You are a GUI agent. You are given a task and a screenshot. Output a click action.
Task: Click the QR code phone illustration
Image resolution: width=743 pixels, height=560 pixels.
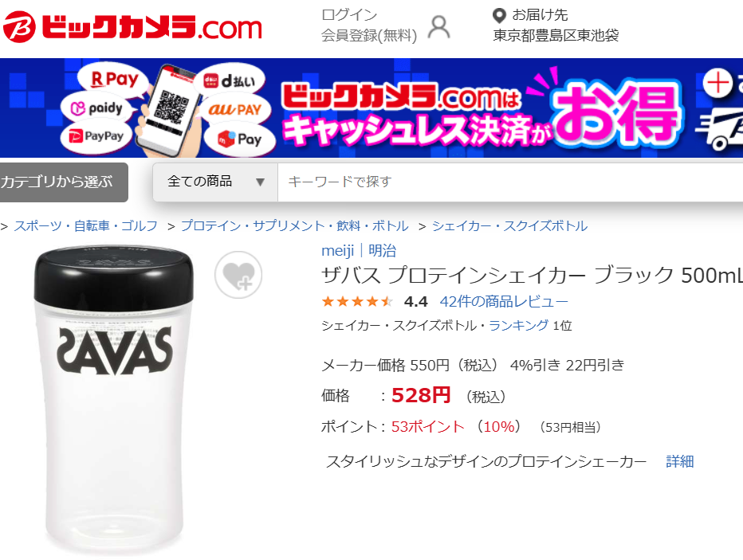167,112
